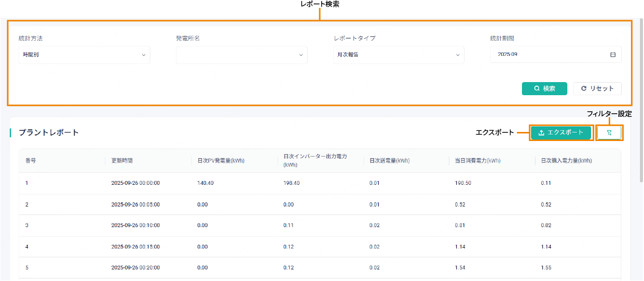Click consumption value 1.54 in row 5
This screenshot has height=281, width=644.
[460, 268]
